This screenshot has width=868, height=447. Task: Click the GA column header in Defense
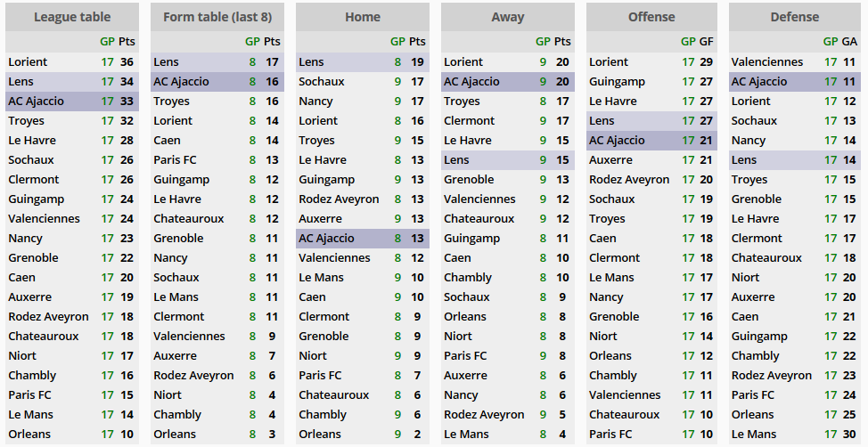(x=849, y=42)
